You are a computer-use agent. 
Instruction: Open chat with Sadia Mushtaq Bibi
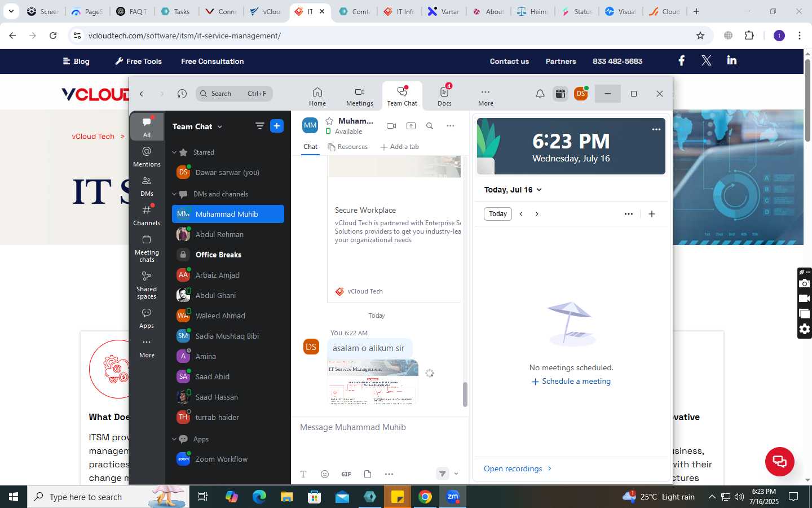[228, 336]
